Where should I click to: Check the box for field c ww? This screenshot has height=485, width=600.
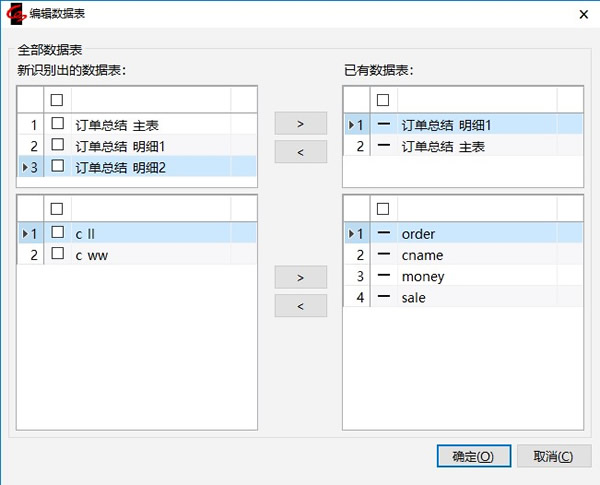[58, 255]
